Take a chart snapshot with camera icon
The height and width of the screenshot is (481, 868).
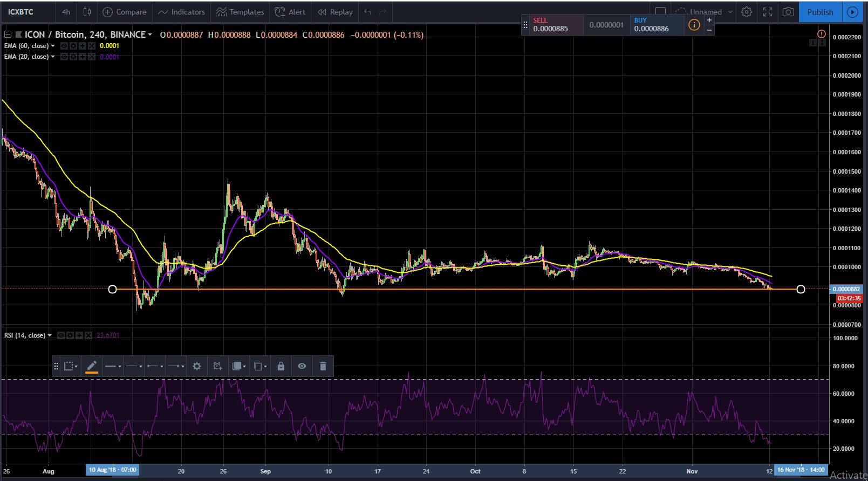(788, 12)
